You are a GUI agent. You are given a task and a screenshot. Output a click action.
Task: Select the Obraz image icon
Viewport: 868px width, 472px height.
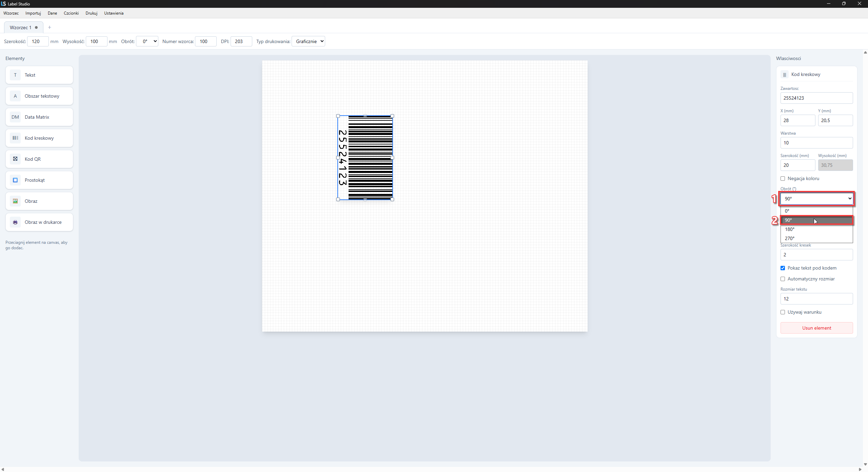[x=15, y=201]
